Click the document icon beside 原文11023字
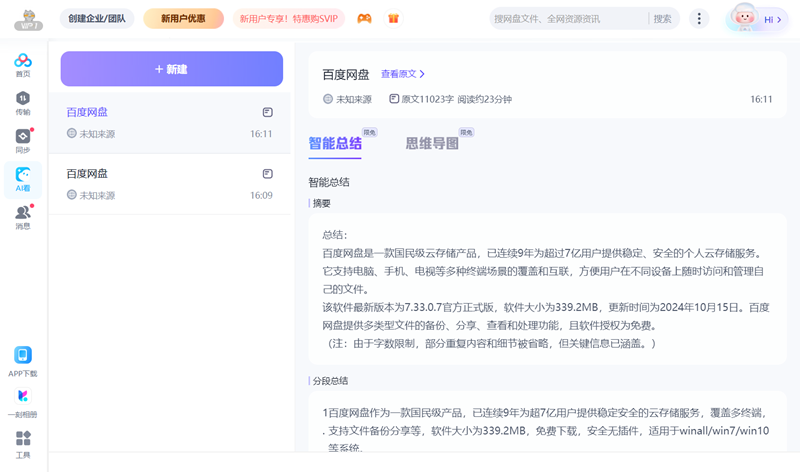The image size is (800, 472). 394,98
